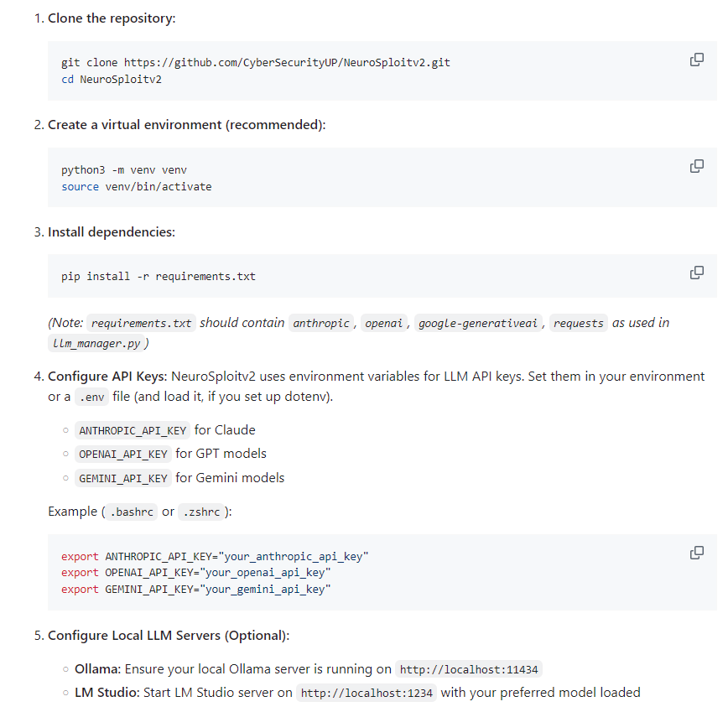Click the '.env' inline code tag

click(x=90, y=397)
